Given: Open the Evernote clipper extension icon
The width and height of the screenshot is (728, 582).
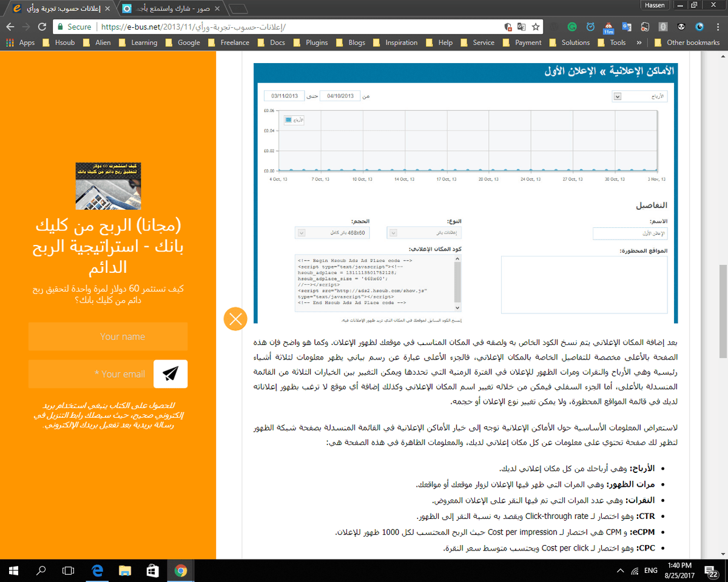Looking at the screenshot, I should (645, 27).
